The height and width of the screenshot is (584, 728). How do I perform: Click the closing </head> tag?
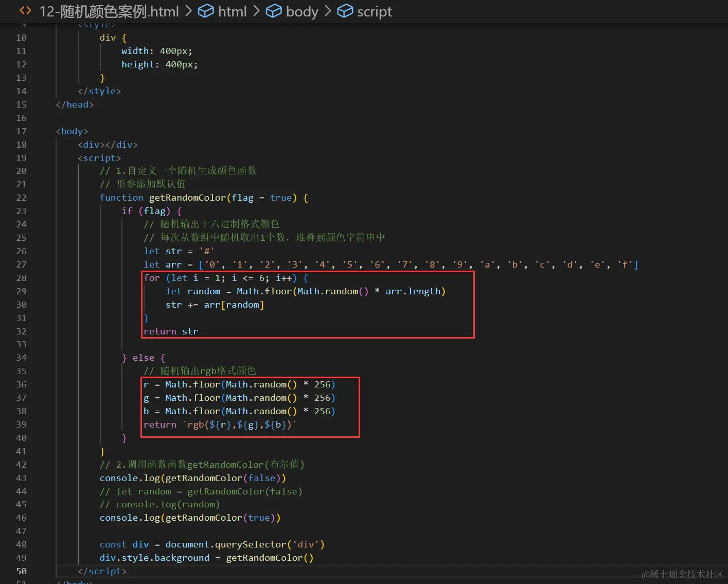tap(75, 104)
